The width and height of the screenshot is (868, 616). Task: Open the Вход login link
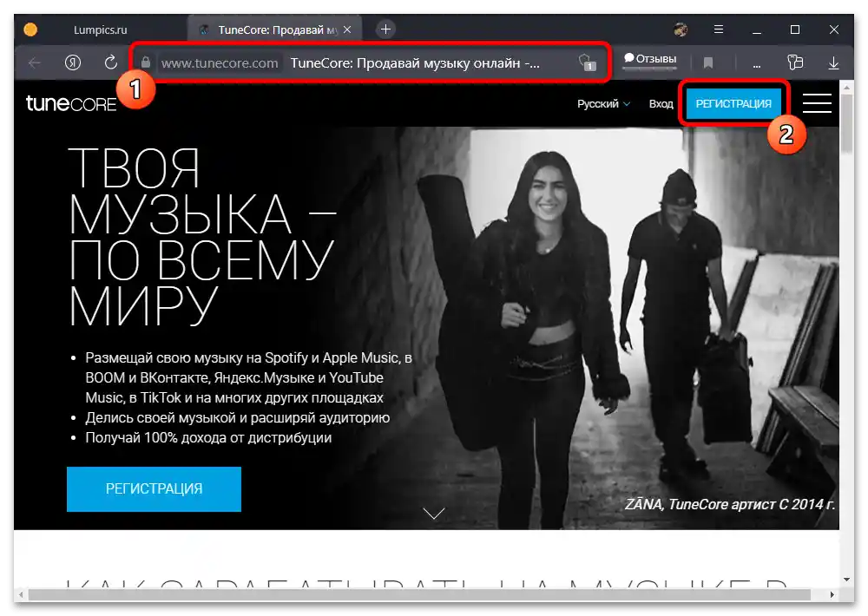pos(661,103)
